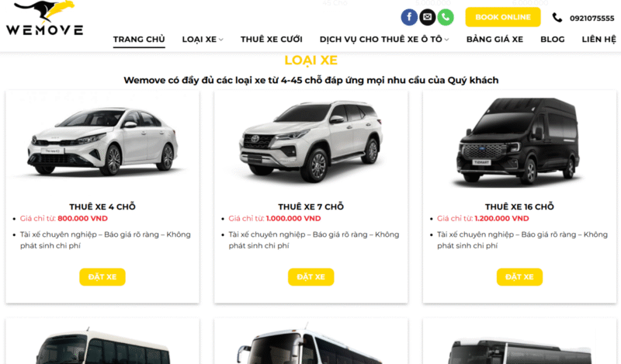The image size is (621, 364).
Task: Click the email envelope icon
Action: click(x=428, y=17)
